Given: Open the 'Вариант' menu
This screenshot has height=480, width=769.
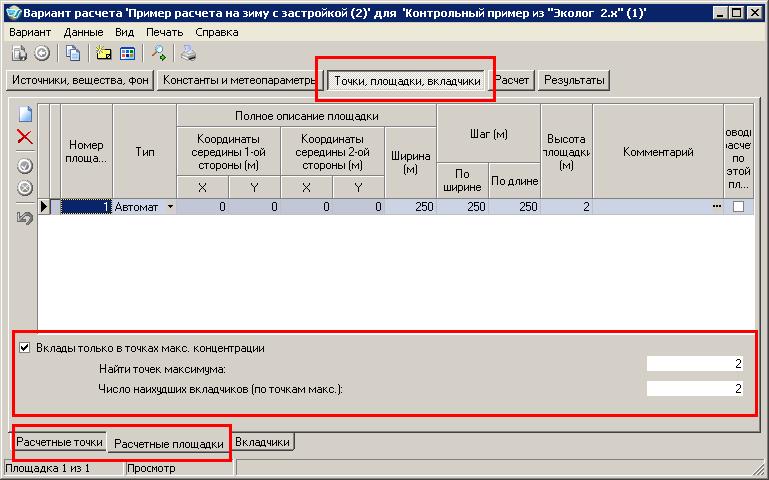Looking at the screenshot, I should coord(29,32).
